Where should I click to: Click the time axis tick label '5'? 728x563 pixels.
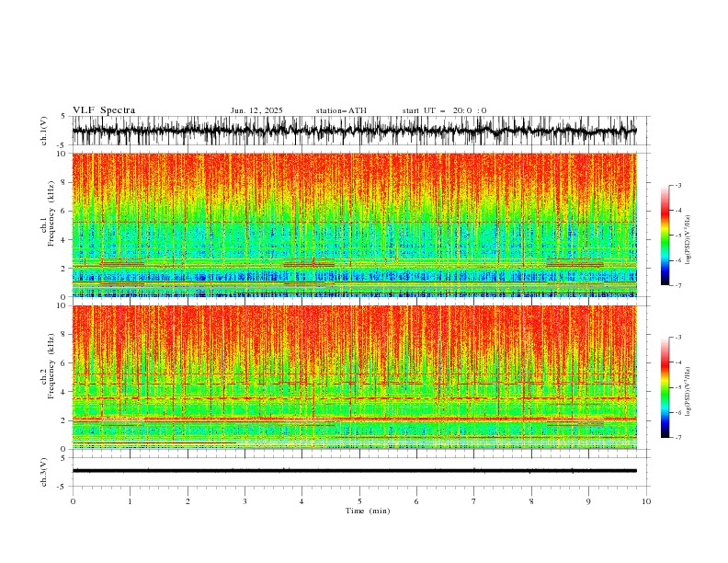(359, 501)
